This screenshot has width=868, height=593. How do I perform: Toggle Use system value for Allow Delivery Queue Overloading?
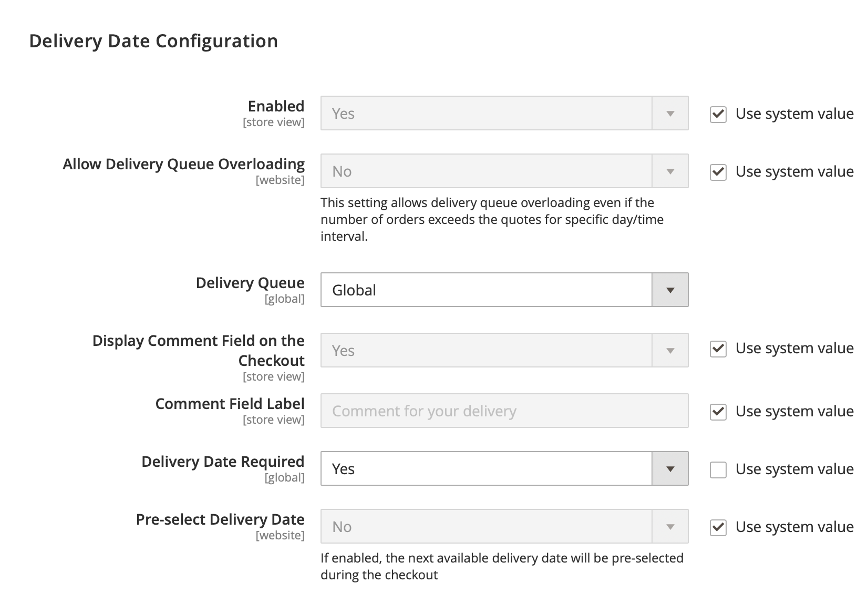pos(718,172)
